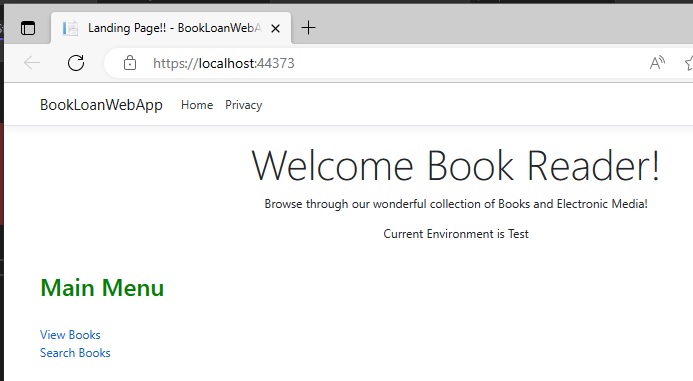This screenshot has width=693, height=381.
Task: Open a new browser tab
Action: pyautogui.click(x=308, y=28)
